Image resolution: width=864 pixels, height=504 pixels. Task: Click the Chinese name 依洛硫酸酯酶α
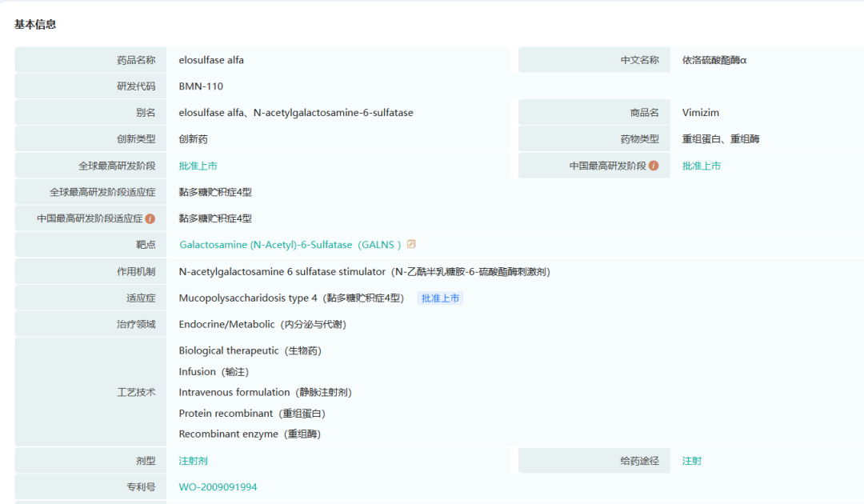coord(714,60)
